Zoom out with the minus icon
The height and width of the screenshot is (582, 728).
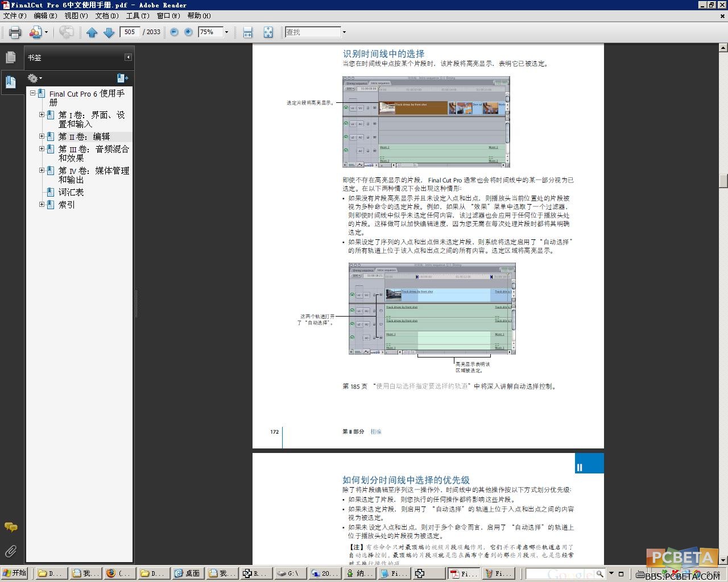(x=175, y=32)
